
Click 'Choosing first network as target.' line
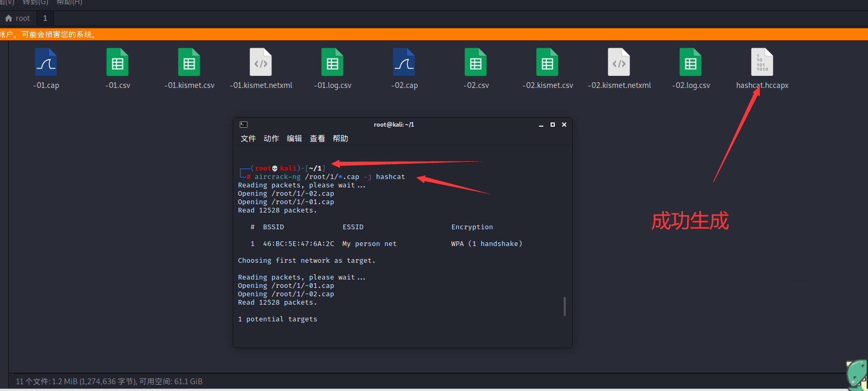click(307, 261)
